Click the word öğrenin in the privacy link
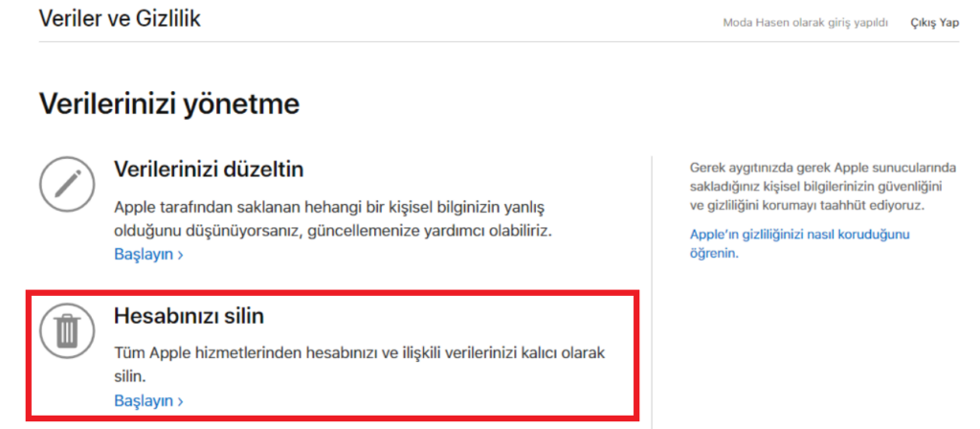Image resolution: width=980 pixels, height=429 pixels. coord(714,255)
